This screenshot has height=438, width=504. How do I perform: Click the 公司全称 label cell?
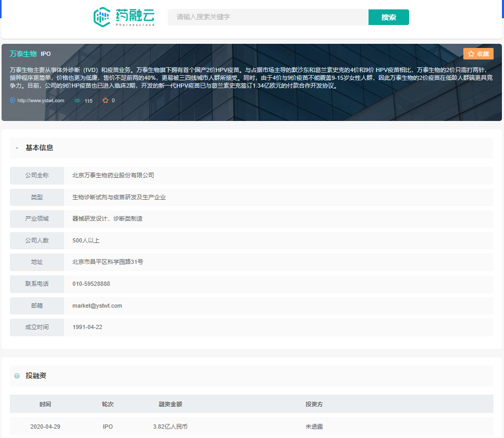click(x=37, y=176)
